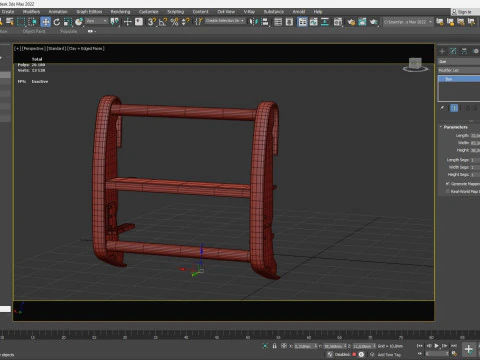Toggle the Layer Explorer icon
Screen dimensions: 480x360
(x=289, y=22)
